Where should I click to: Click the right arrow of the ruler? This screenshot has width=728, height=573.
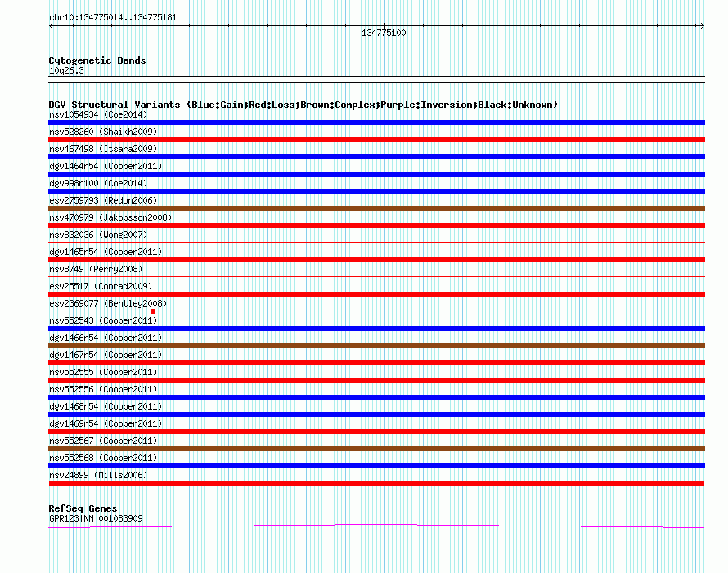702,26
